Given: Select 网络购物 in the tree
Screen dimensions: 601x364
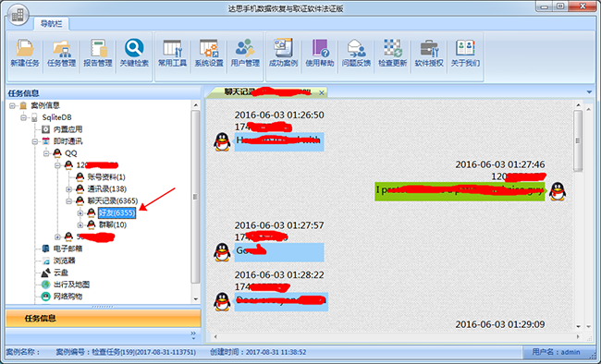Looking at the screenshot, I should (67, 297).
